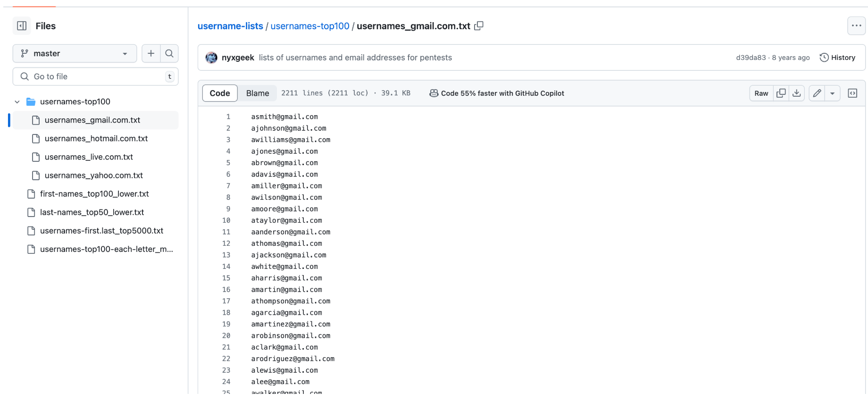Switch to the Blame tab
Viewport: 868px width, 401px height.
pyautogui.click(x=258, y=93)
